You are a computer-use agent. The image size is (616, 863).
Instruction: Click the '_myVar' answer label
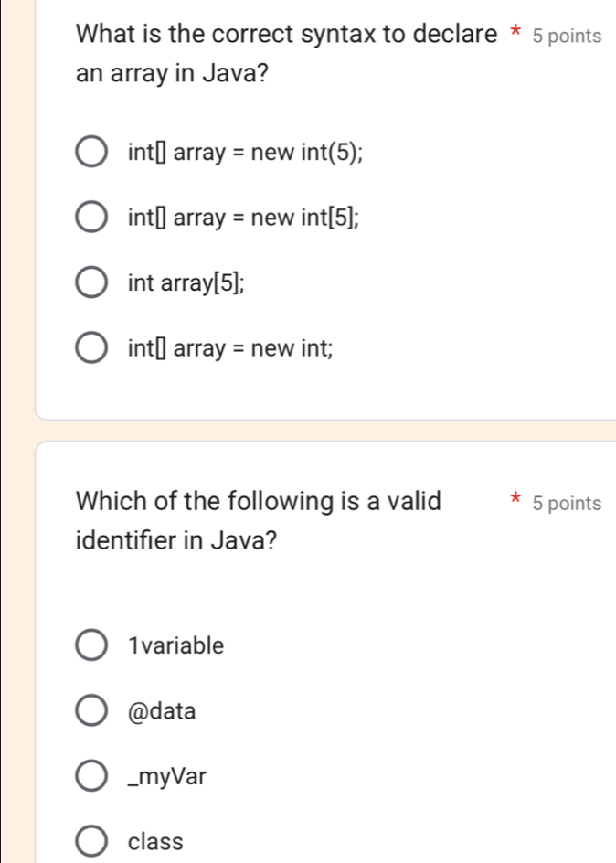(168, 777)
